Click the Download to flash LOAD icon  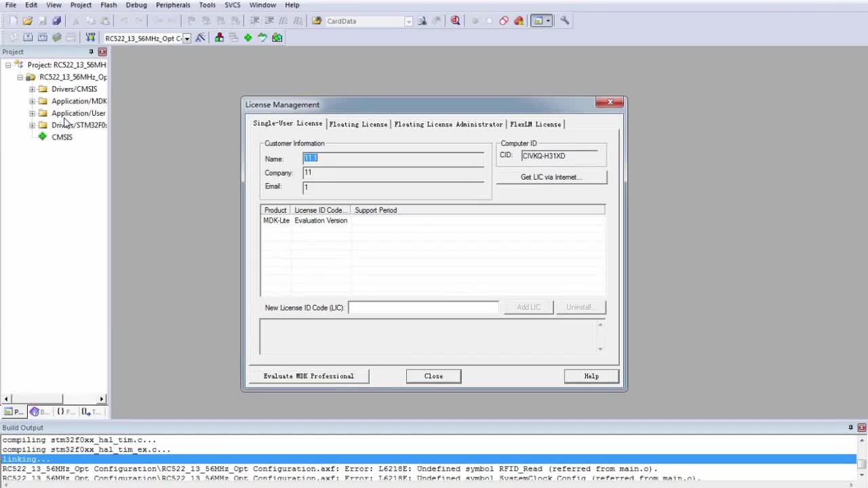[90, 38]
